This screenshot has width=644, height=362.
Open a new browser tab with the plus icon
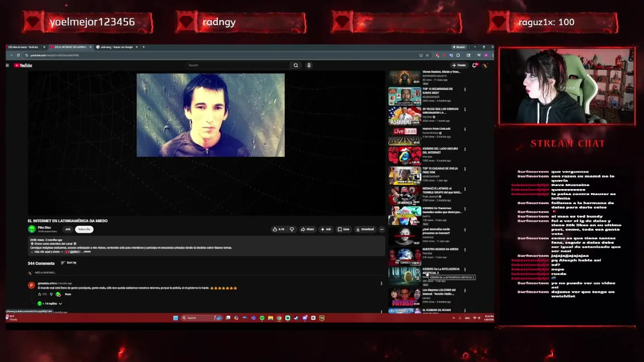(x=143, y=47)
